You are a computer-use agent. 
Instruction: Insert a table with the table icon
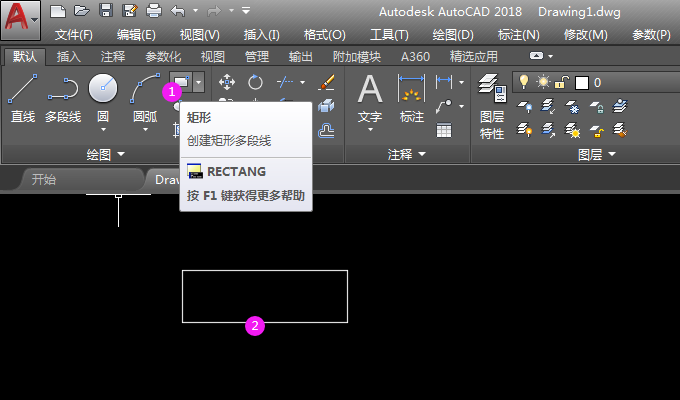(x=444, y=130)
